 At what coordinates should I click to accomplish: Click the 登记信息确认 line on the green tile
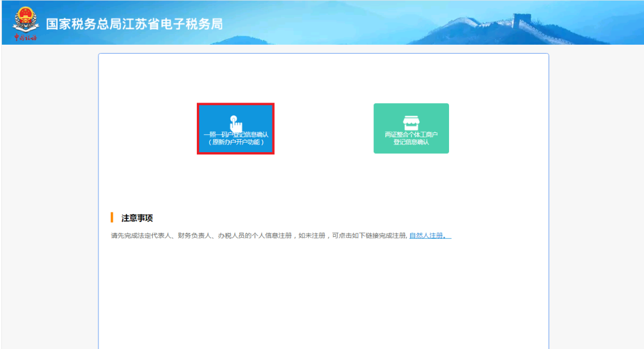coord(411,142)
